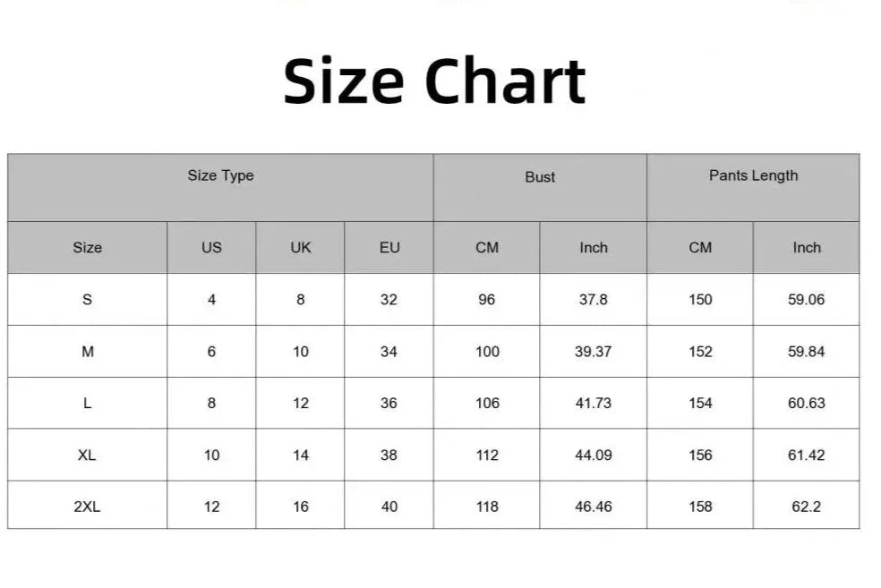Click the bust inch value 39.37

(593, 352)
